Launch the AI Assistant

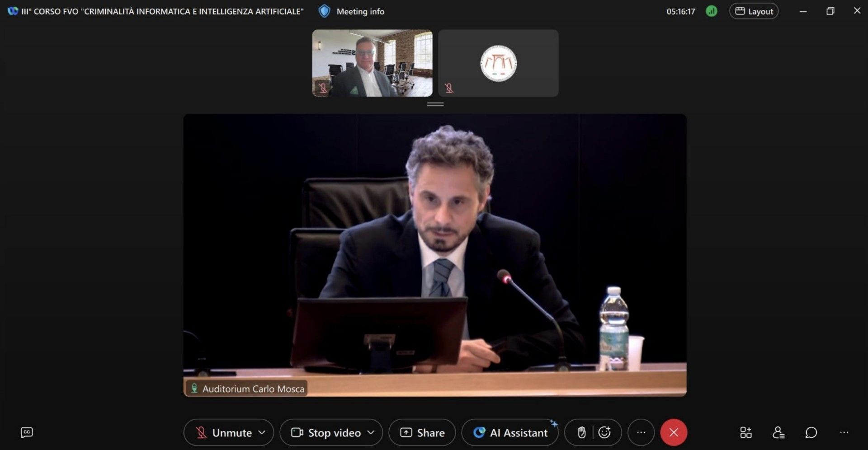[510, 432]
